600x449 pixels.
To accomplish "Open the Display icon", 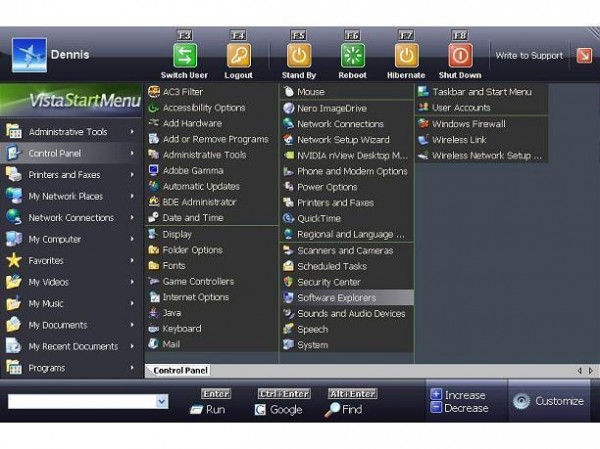I will tap(154, 234).
